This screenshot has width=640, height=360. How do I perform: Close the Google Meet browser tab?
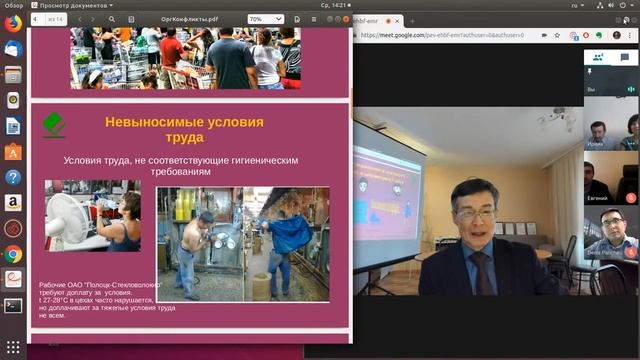[397, 21]
